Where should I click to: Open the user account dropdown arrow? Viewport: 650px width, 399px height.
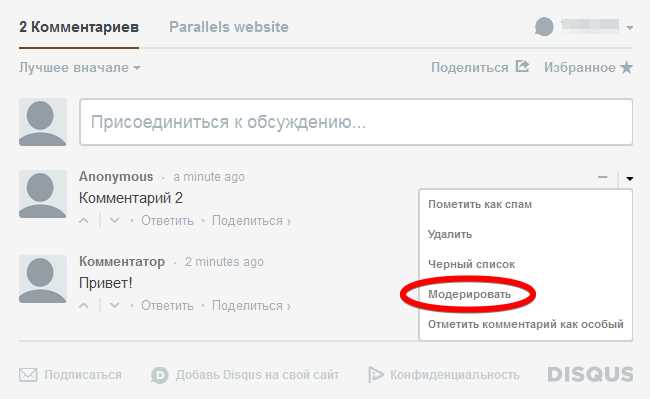pyautogui.click(x=630, y=28)
